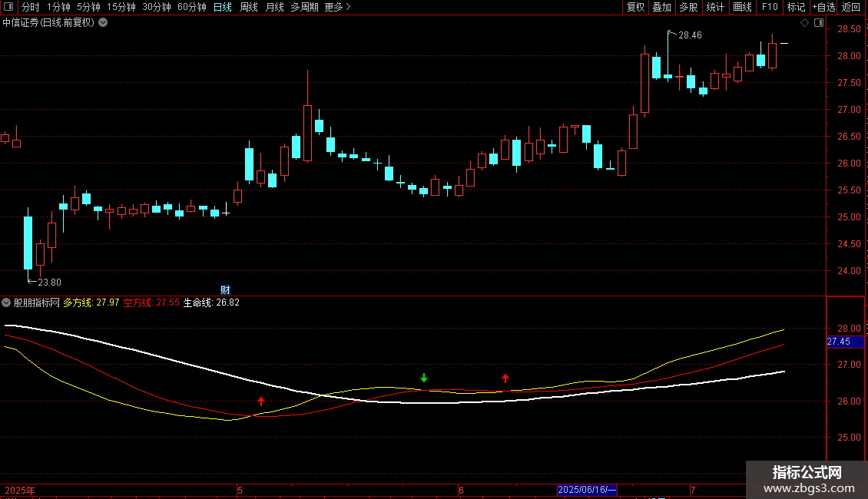Open F10 company information
Viewport: 868px width, 499px height.
pyautogui.click(x=770, y=7)
